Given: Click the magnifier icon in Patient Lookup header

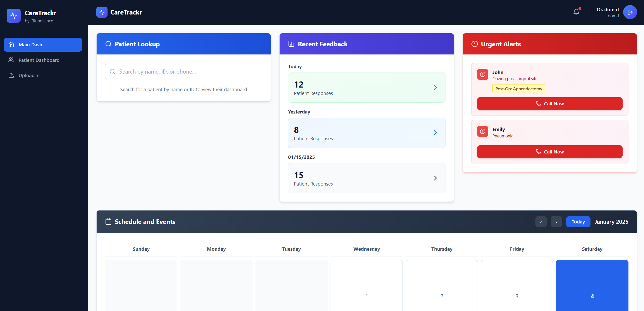Looking at the screenshot, I should (108, 44).
